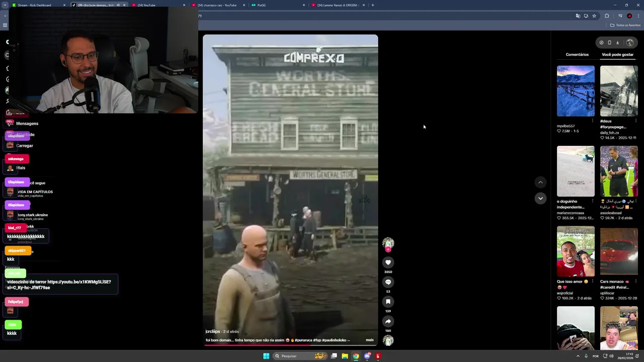The height and width of the screenshot is (362, 644).
Task: Like the TikTok video with heart icon
Action: [388, 262]
